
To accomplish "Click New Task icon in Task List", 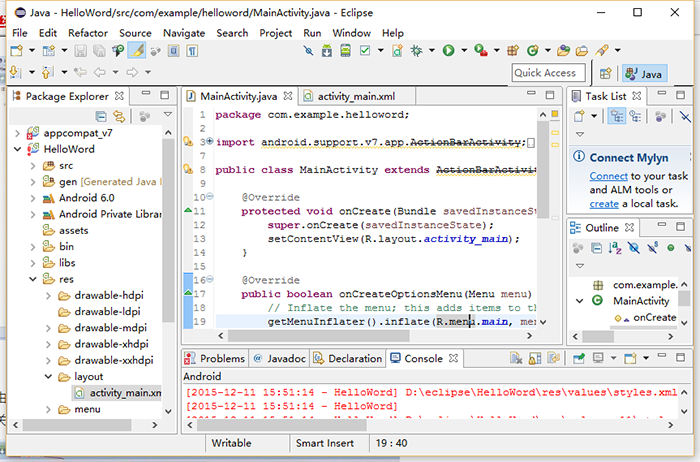I will [579, 117].
